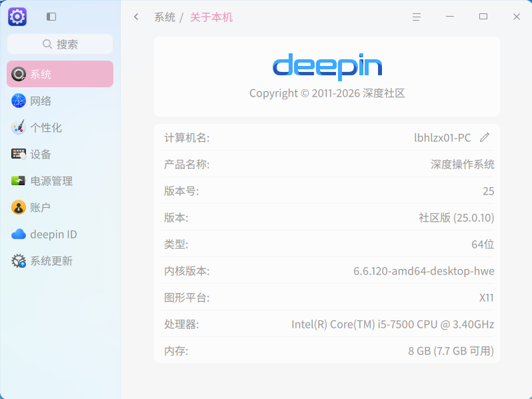Click the 产品名称: label
Viewport: 532px width, 399px height.
(187, 165)
